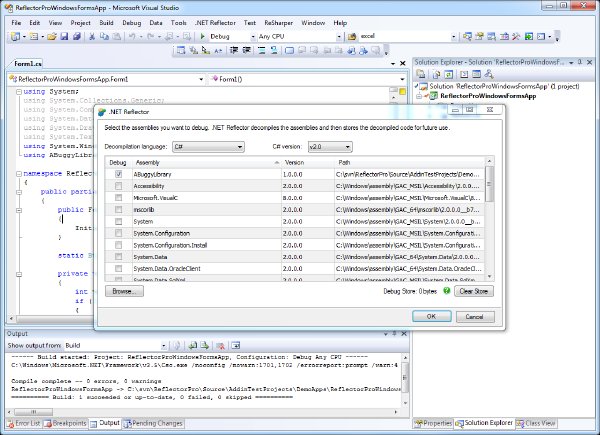Click Clear All icon in Output toolbar

point(220,345)
